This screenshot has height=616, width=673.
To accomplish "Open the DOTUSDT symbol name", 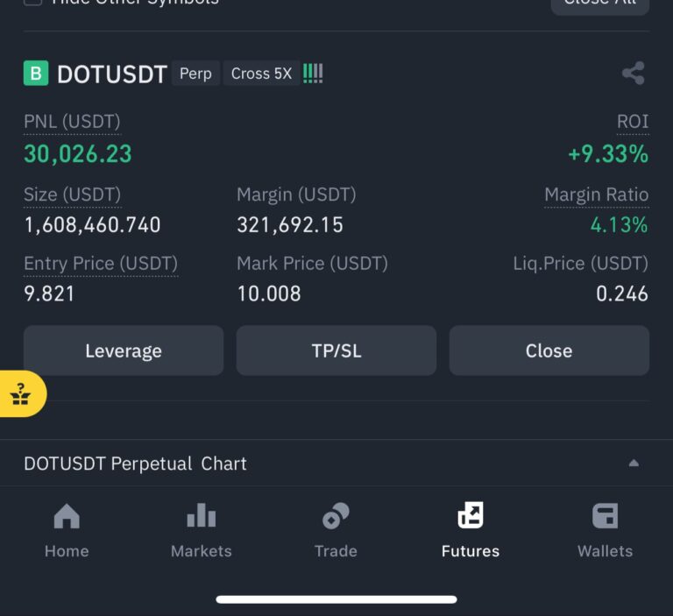I will pyautogui.click(x=111, y=74).
